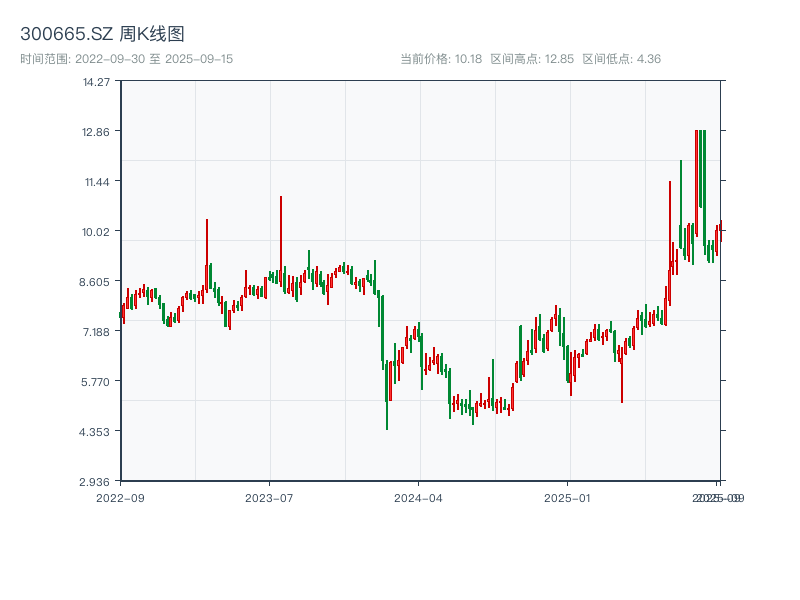Viewport: 800px width, 600px height.
Task: Select the 4.353 y-axis tick label
Action: coord(96,431)
